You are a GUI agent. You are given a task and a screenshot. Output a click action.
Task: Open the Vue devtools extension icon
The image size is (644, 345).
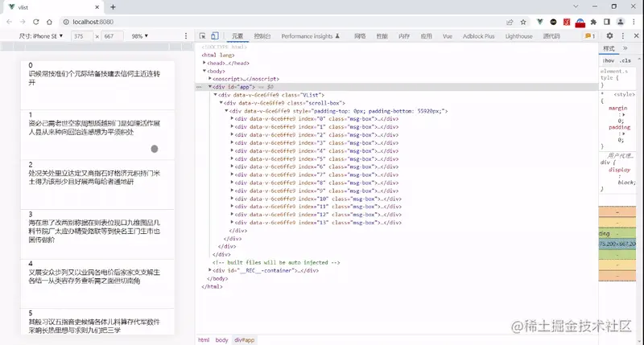pyautogui.click(x=539, y=22)
